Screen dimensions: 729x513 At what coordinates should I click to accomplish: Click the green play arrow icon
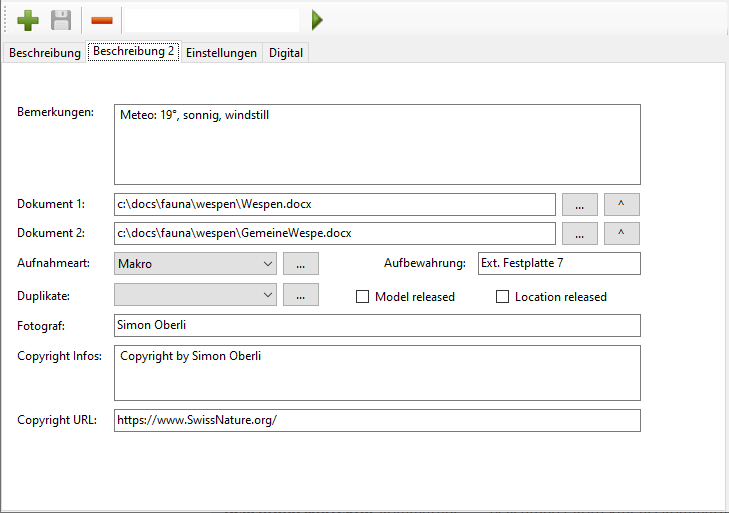[317, 20]
